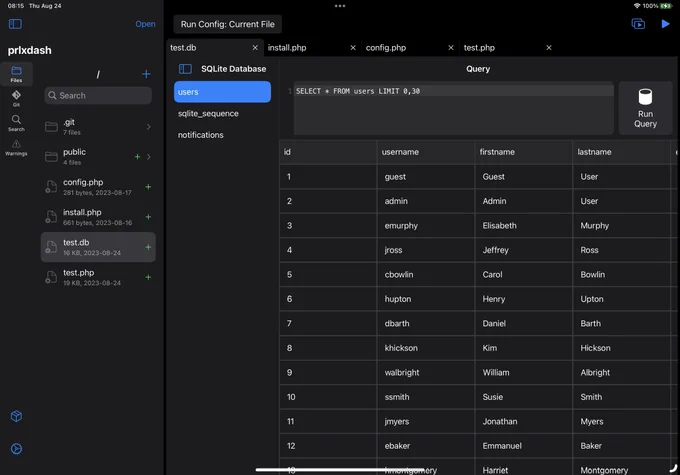Click the lastname cell 'Bowlin'
Screen dimensions: 680x475
click(621, 275)
